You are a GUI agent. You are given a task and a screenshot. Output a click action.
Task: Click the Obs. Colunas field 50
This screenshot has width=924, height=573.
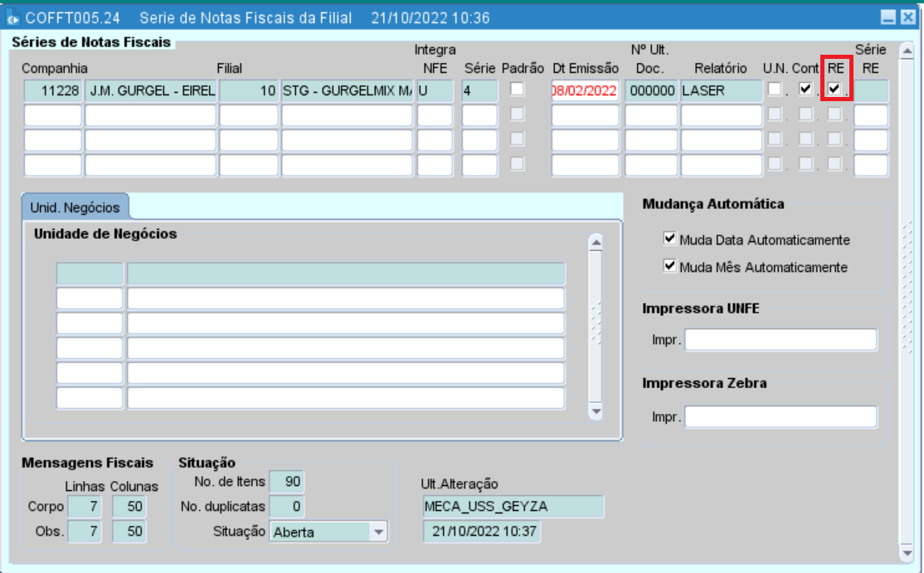click(x=128, y=531)
